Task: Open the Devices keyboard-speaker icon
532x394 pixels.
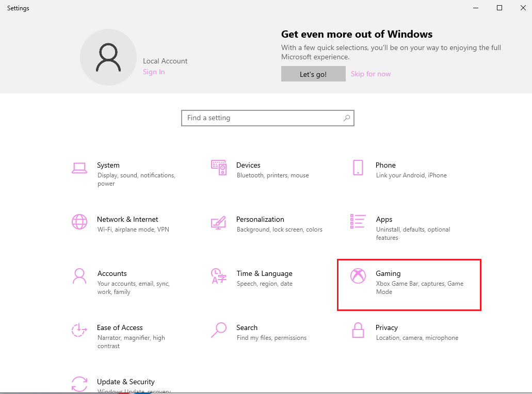Action: tap(218, 168)
